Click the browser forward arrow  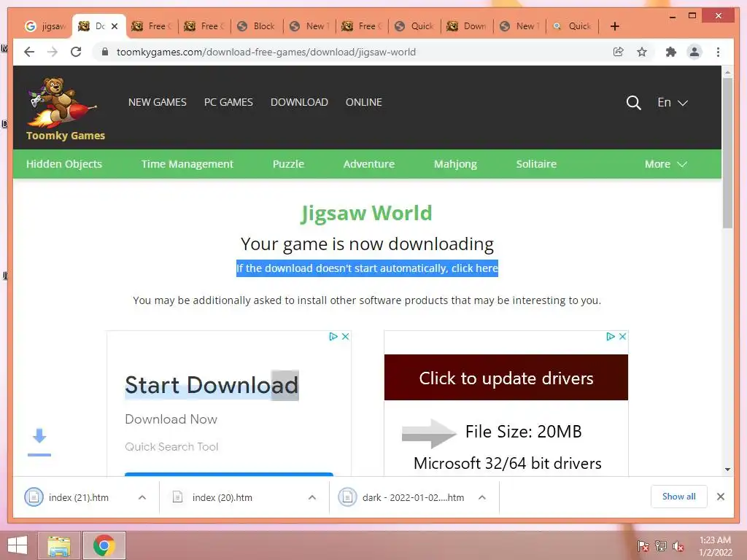click(53, 52)
